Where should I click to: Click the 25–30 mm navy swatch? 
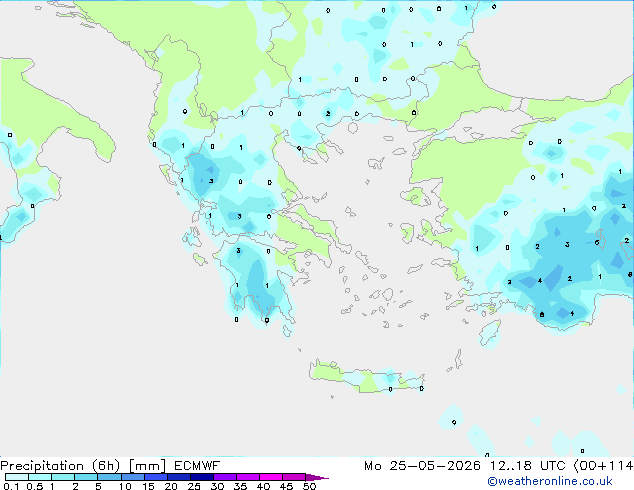tap(201, 477)
